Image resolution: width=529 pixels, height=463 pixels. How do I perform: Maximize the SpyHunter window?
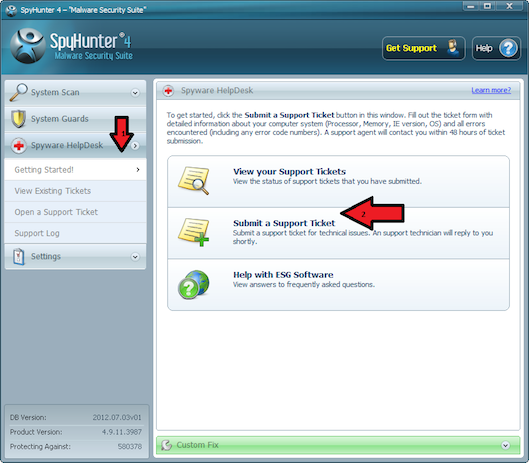(x=487, y=6)
